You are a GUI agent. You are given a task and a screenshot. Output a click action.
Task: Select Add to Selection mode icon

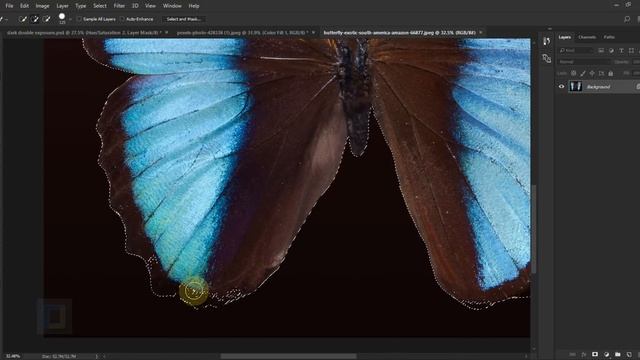pos(35,19)
